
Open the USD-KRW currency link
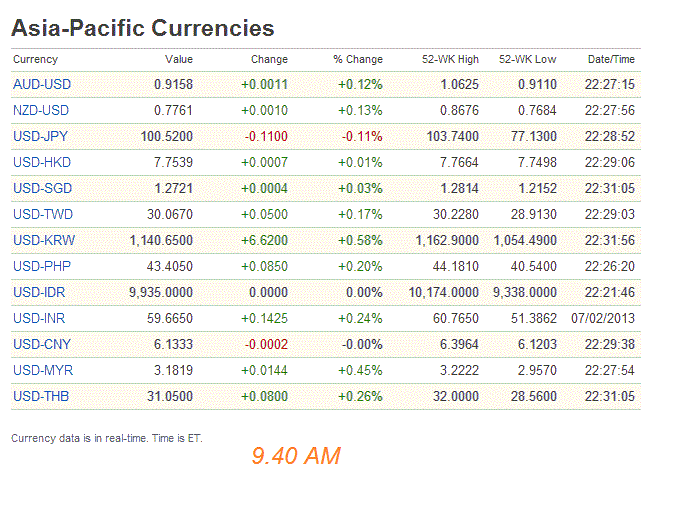pos(44,240)
